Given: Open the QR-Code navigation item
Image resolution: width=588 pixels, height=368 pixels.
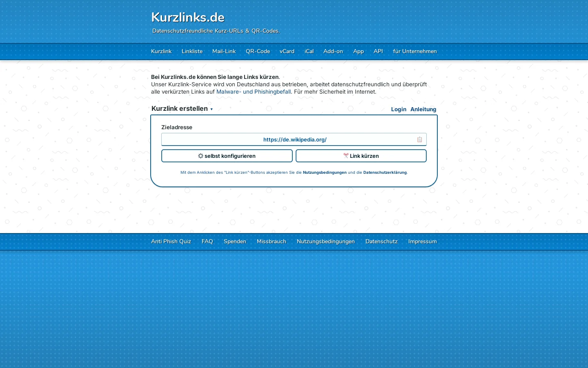Looking at the screenshot, I should [x=258, y=51].
